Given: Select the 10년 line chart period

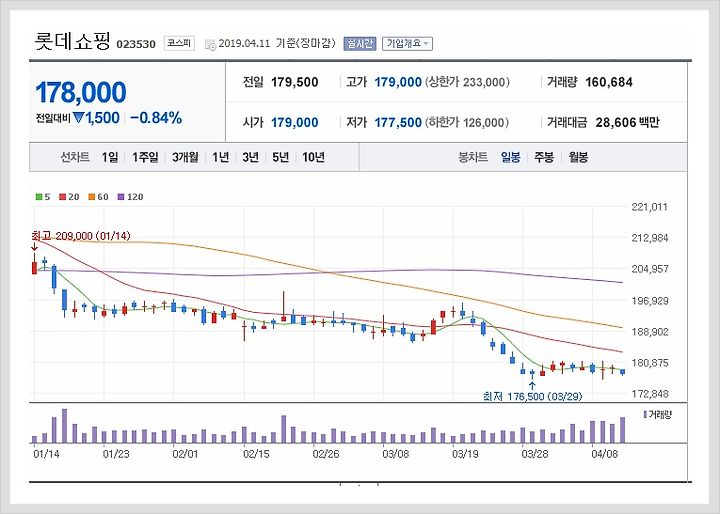Looking at the screenshot, I should coord(314,157).
